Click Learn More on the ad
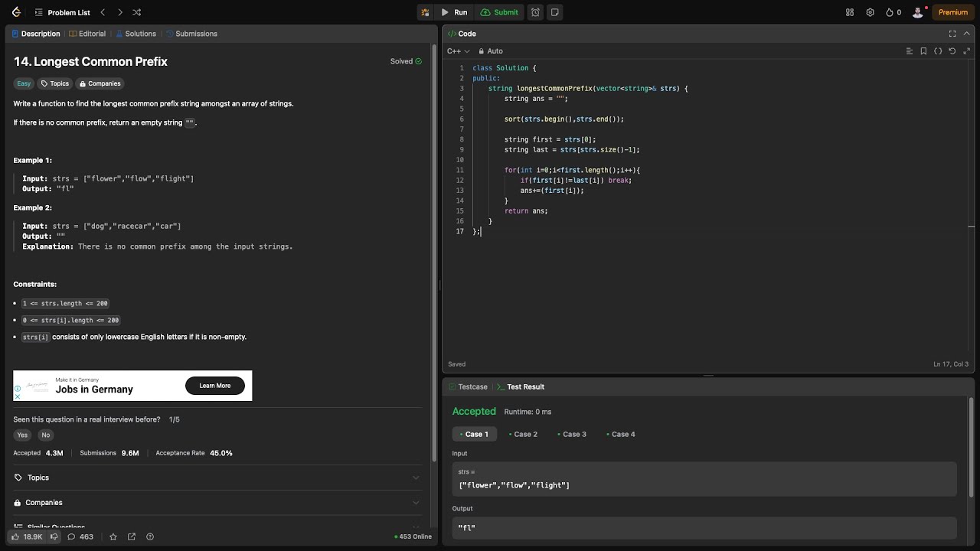The height and width of the screenshot is (551, 980). point(214,386)
